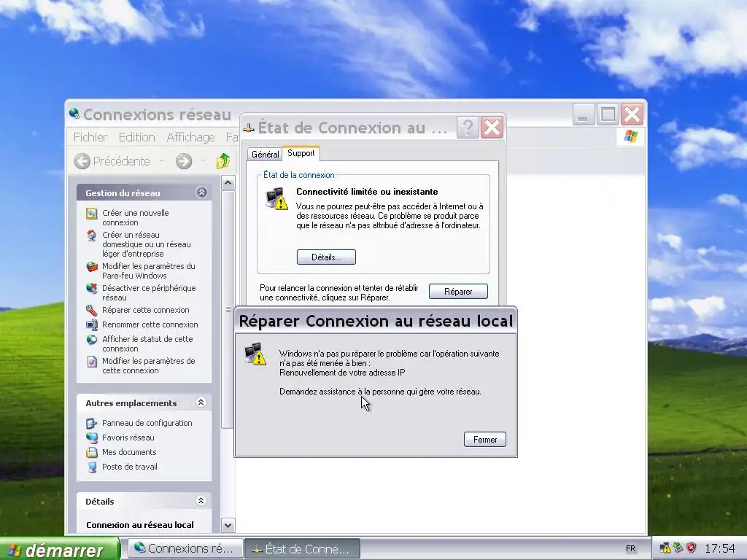This screenshot has width=747, height=560.
Task: Open the Affichage menu
Action: tap(190, 137)
